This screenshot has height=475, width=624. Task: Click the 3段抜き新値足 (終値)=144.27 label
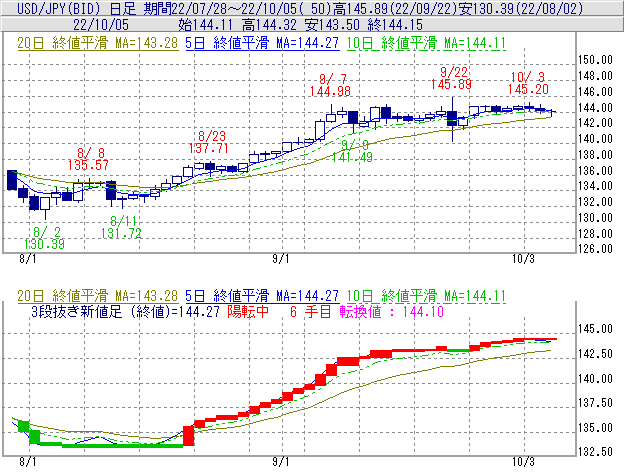point(125,312)
